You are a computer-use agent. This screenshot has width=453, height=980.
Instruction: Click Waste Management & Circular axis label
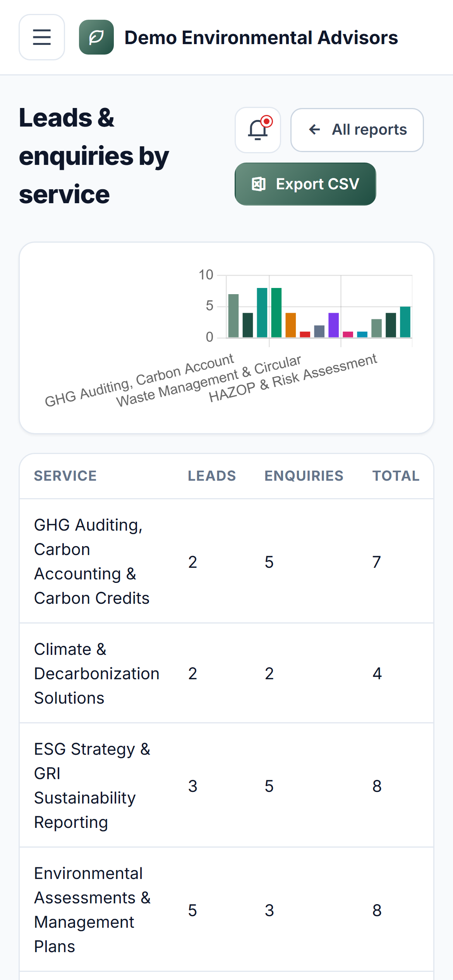click(209, 381)
